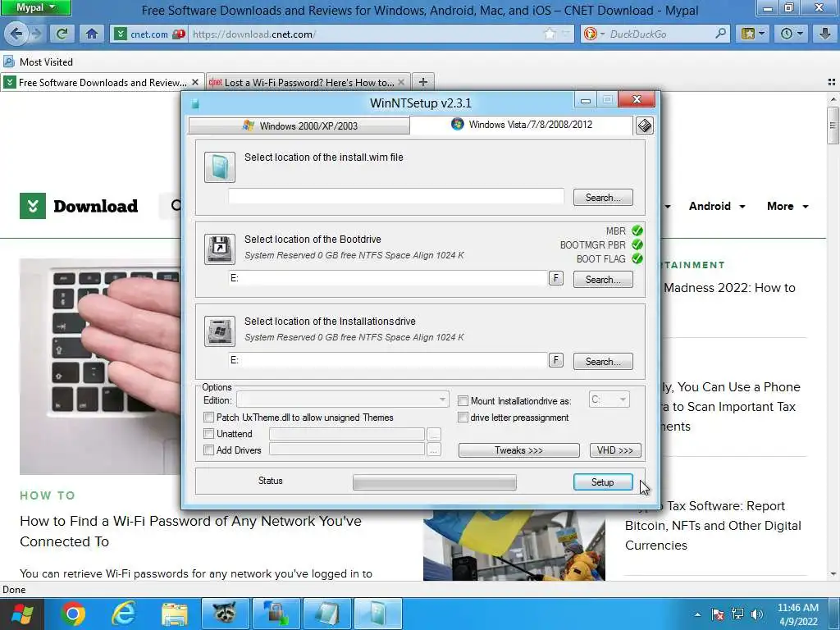Click the install.wim file location icon
The width and height of the screenshot is (840, 630).
[x=220, y=167]
